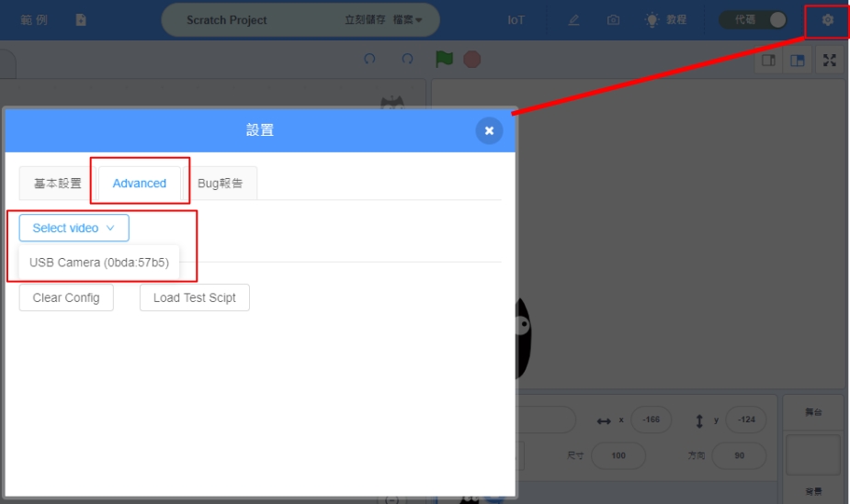Open the Bug報告 tab
This screenshot has height=504, width=850.
[221, 183]
